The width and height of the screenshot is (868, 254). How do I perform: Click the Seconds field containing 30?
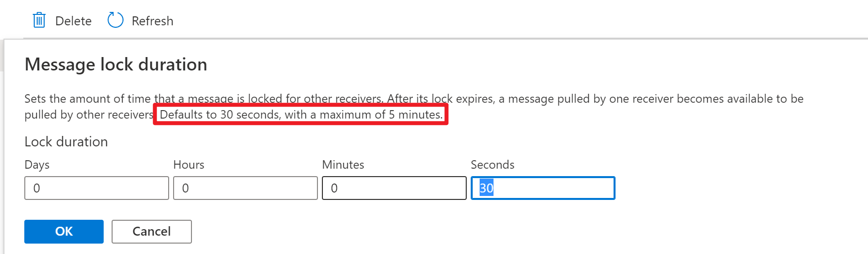(x=543, y=188)
